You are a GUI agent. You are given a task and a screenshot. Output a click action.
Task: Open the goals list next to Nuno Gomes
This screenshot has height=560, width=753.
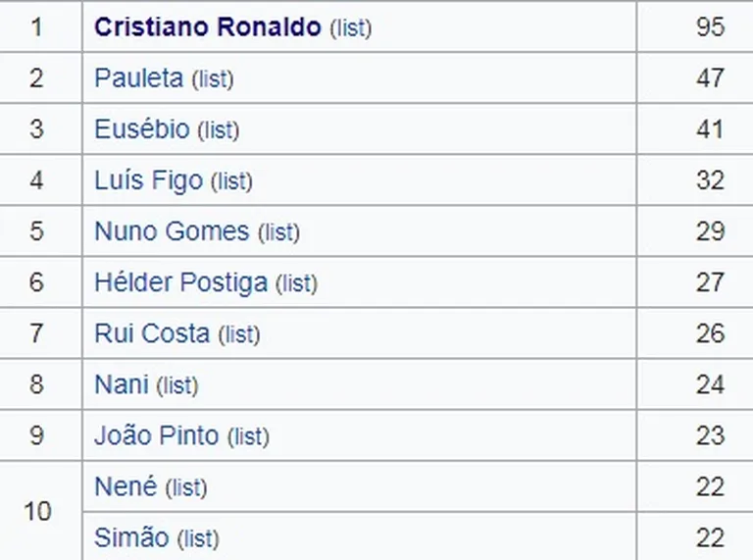(279, 232)
